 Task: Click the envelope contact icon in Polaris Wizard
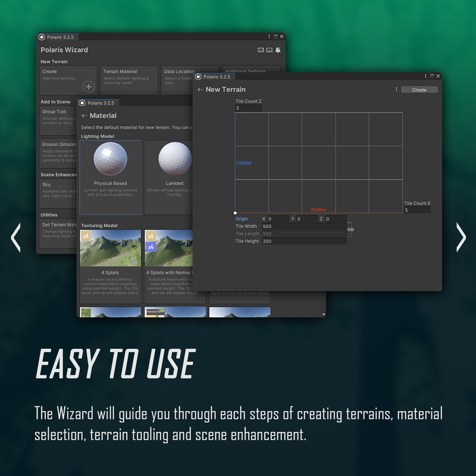click(261, 50)
